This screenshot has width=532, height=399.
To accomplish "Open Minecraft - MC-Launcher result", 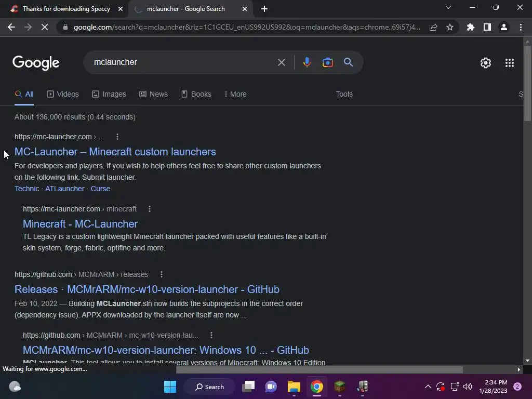I will coord(80,224).
